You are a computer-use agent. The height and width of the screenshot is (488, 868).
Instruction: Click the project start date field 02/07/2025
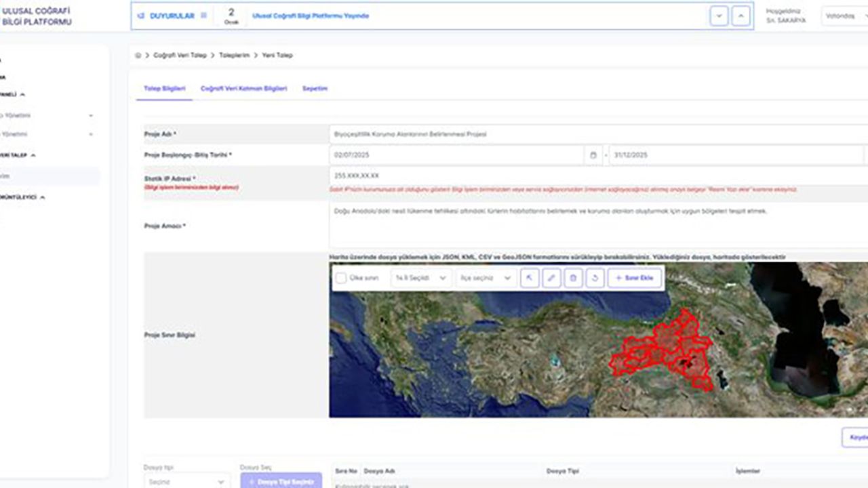[x=457, y=155]
